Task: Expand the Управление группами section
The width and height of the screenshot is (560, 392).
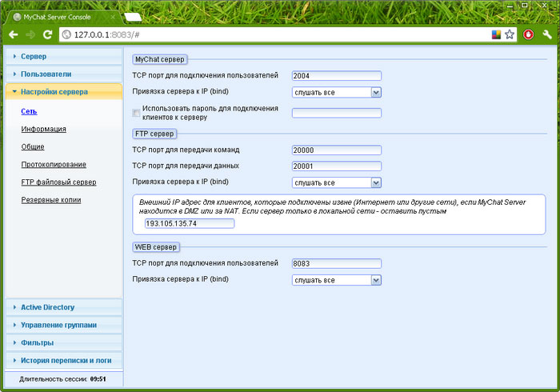Action: [64, 326]
